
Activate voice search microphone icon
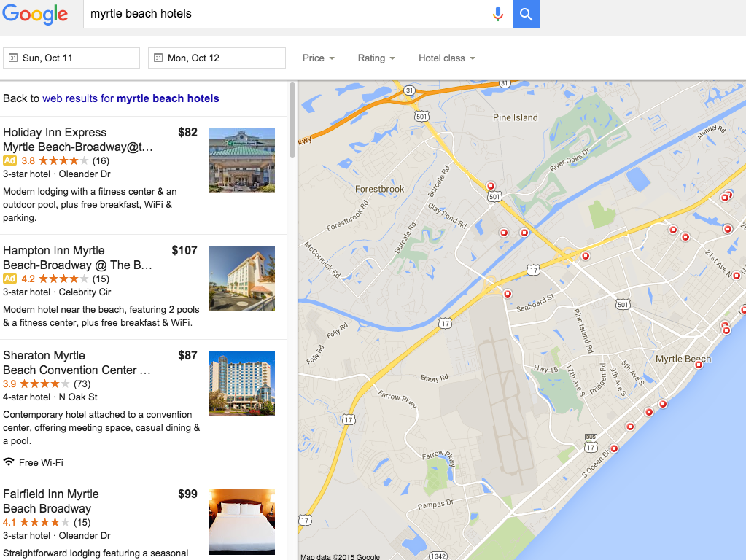tap(497, 14)
